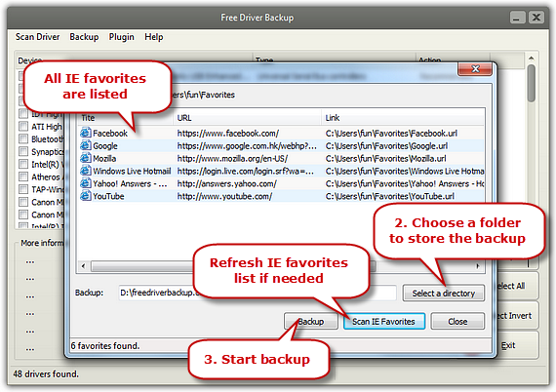556x392 pixels.
Task: Toggle the Atheros driver checkbox
Action: [23, 176]
